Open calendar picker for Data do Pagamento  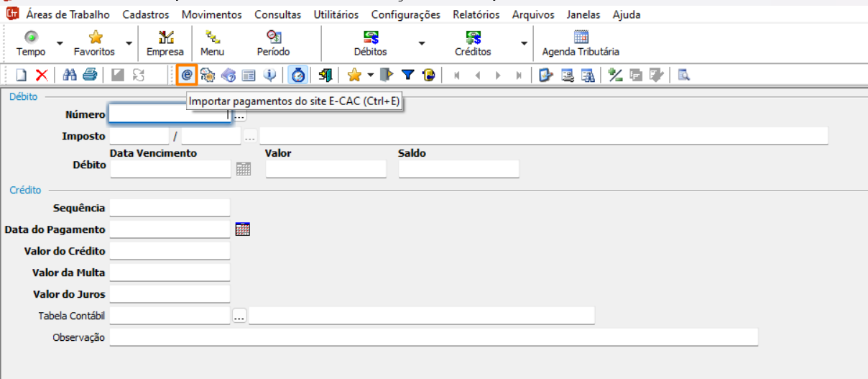[x=242, y=229]
